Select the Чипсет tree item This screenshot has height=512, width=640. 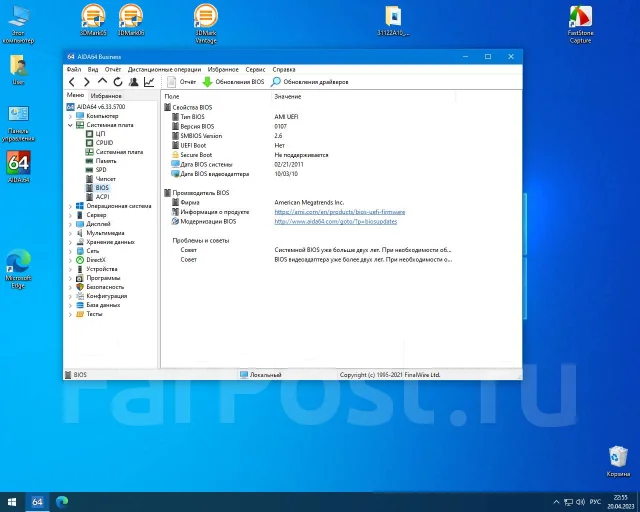106,179
